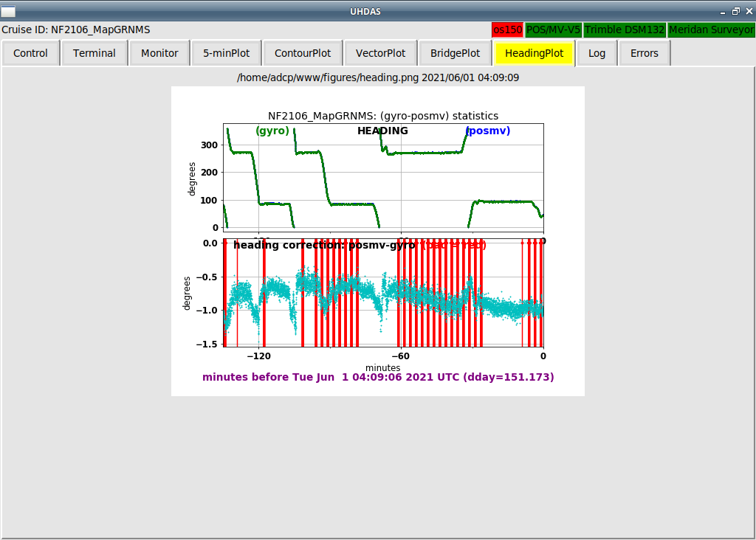Click the Cruise ID: NF2106_MapGRNMS label
The height and width of the screenshot is (540, 756).
pos(76,30)
